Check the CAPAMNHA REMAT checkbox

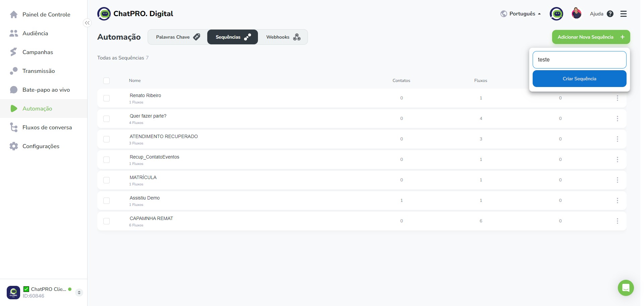pos(107,221)
